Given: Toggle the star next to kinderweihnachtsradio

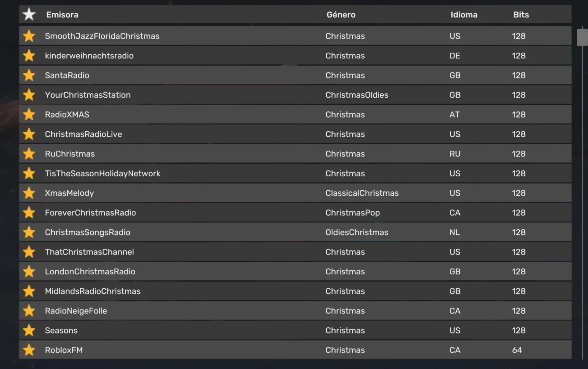Looking at the screenshot, I should (x=29, y=56).
